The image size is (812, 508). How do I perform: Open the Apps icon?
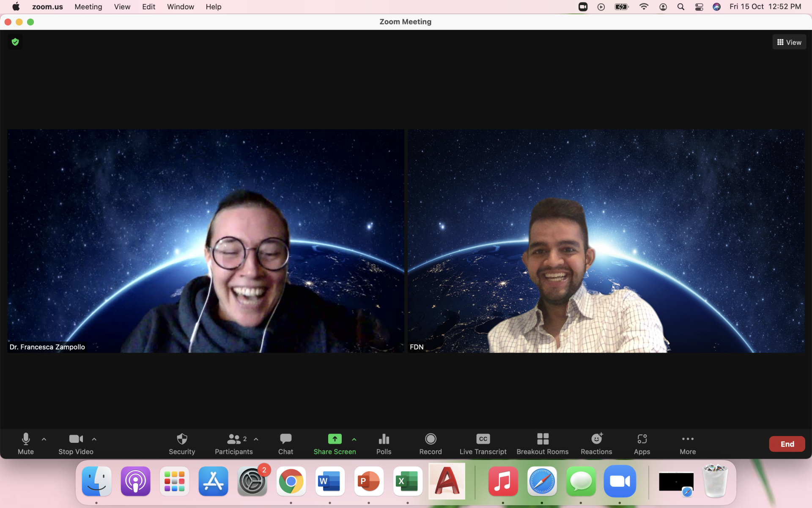(x=642, y=439)
